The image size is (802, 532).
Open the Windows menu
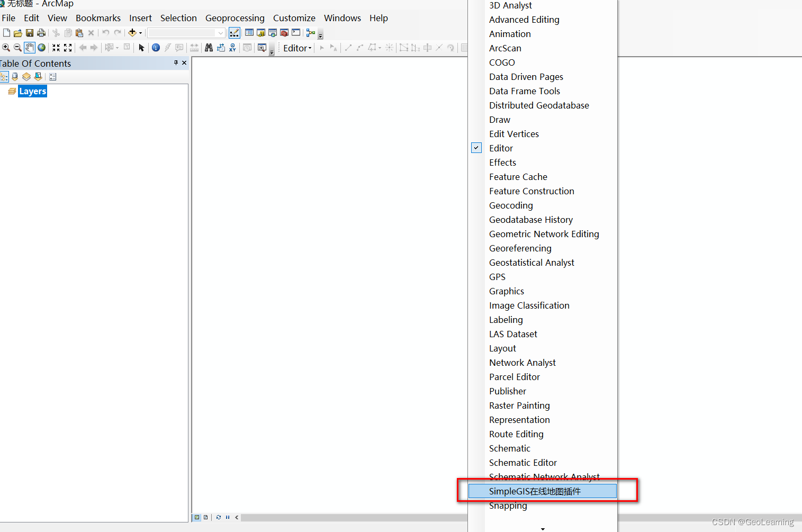pyautogui.click(x=343, y=18)
